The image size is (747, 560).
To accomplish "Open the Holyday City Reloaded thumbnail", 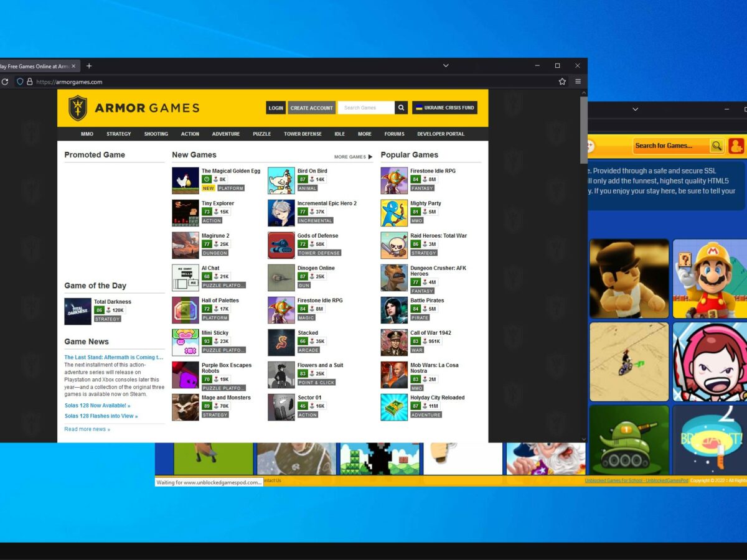I will [394, 407].
